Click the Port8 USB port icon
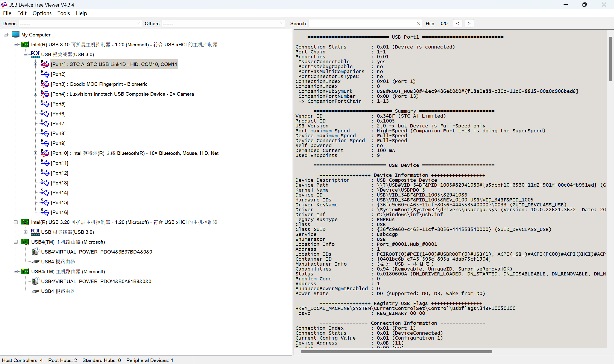This screenshot has height=364, width=614. click(x=45, y=133)
